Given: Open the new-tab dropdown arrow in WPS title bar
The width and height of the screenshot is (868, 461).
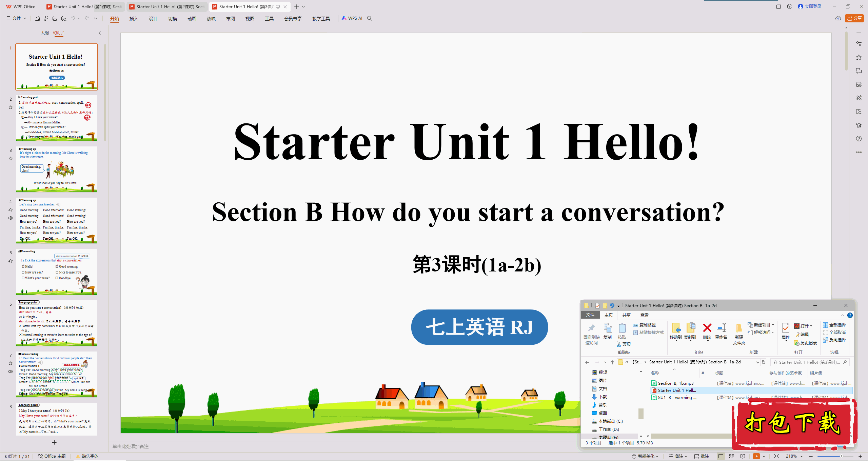Looking at the screenshot, I should tap(303, 6).
